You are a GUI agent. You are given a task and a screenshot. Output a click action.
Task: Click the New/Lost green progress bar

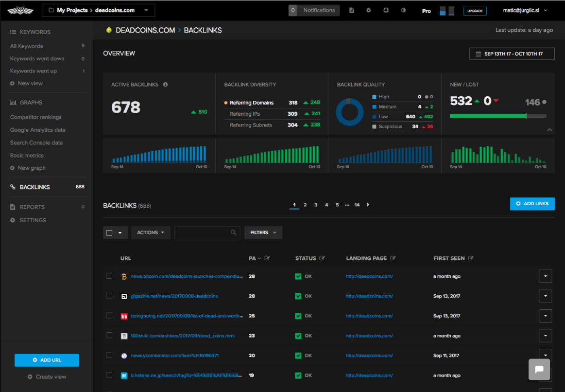(487, 116)
